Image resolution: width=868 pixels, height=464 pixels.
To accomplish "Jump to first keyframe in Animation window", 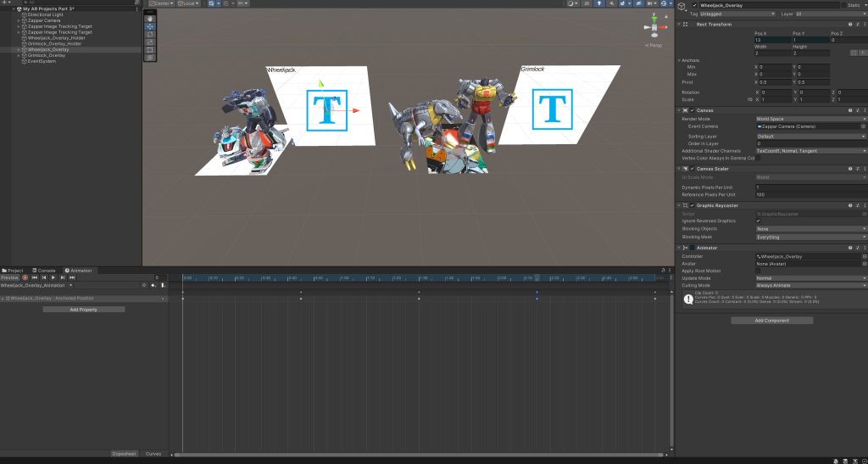I will tap(35, 277).
